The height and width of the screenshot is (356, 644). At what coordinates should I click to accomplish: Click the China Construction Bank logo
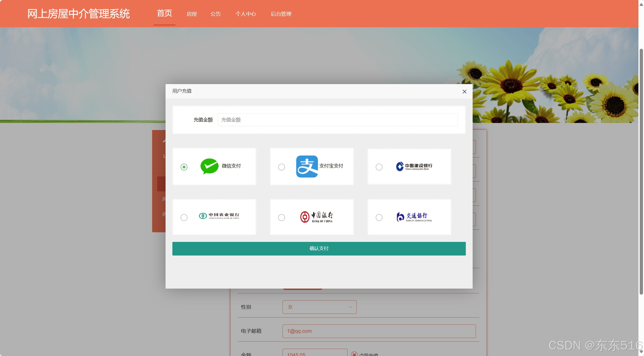[414, 166]
